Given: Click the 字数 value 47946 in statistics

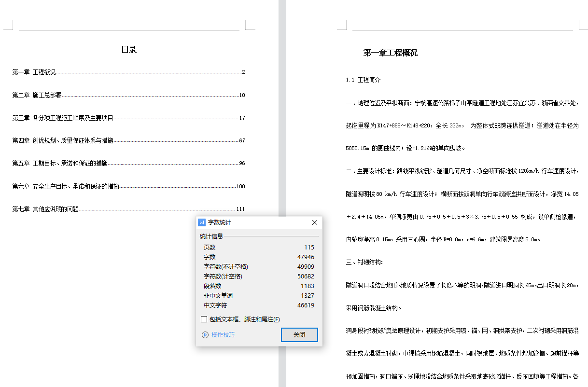Looking at the screenshot, I should [306, 257].
